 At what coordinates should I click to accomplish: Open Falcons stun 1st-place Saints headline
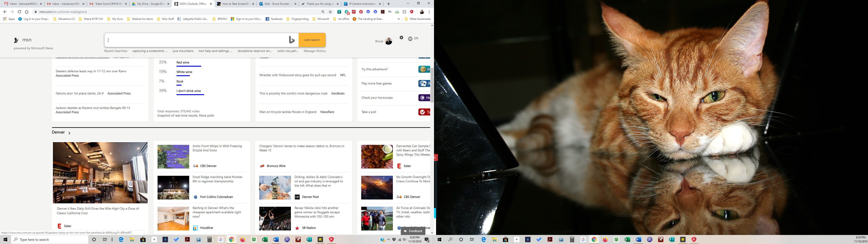tap(80, 93)
